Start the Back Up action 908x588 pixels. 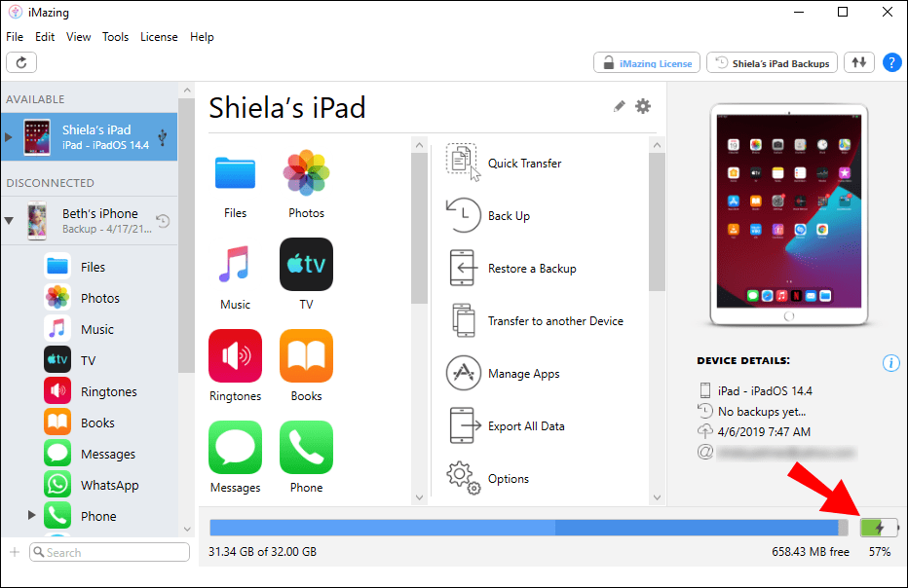click(487, 216)
